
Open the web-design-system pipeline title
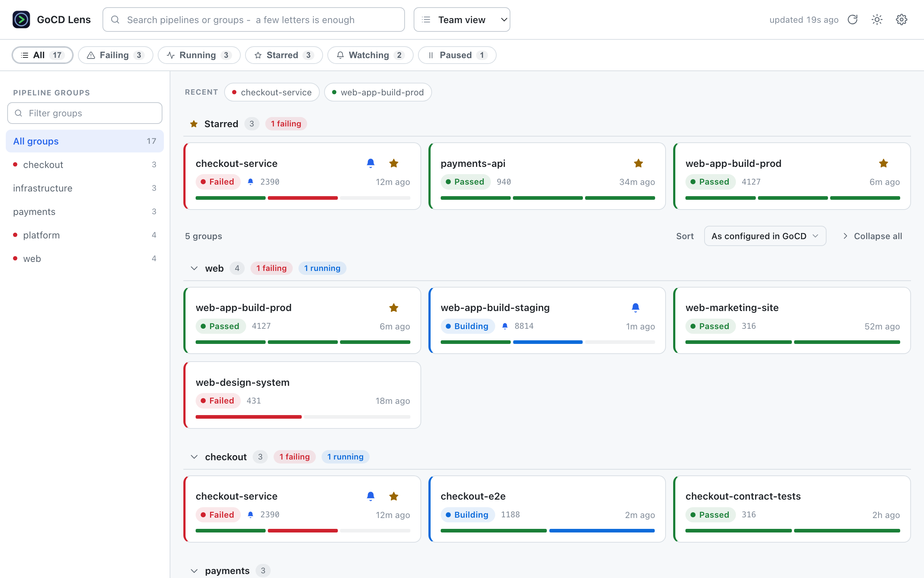243,382
